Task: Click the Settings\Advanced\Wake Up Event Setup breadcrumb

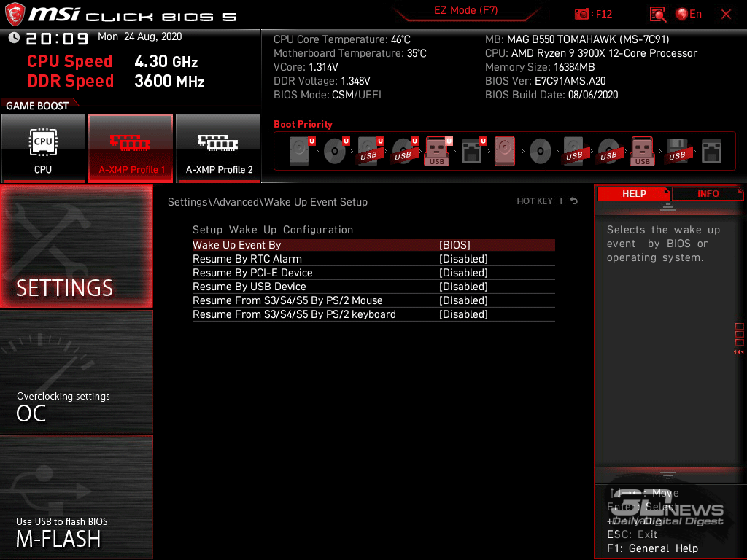Action: click(267, 202)
